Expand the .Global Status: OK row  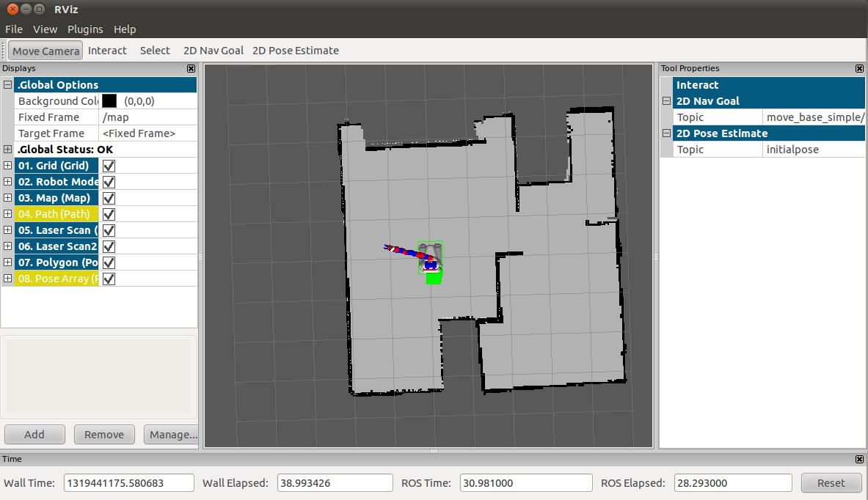tap(7, 150)
